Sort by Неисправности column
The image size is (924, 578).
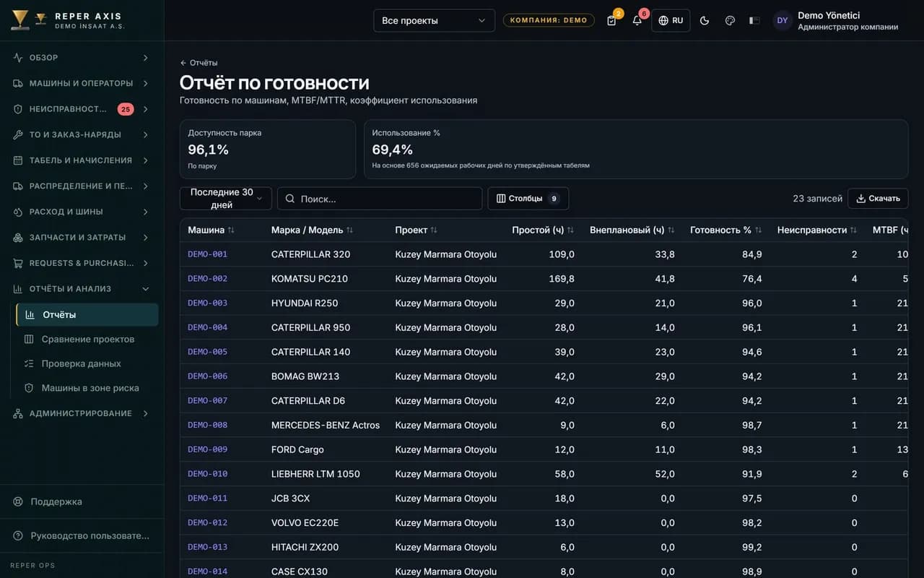pos(817,230)
